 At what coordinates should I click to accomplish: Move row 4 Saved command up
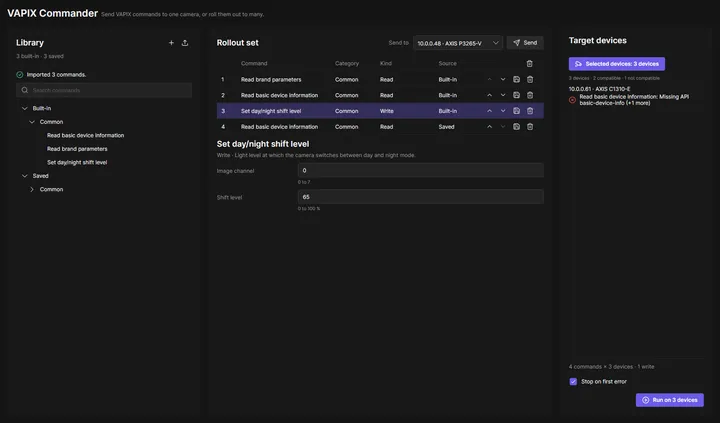pos(489,127)
